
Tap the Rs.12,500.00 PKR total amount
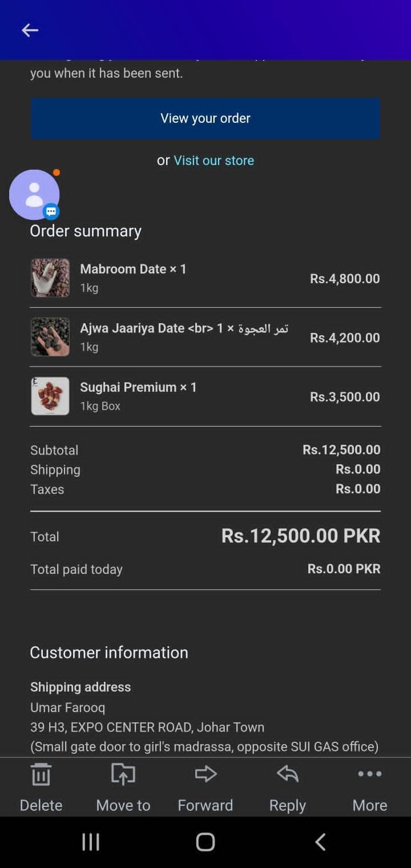(x=301, y=536)
